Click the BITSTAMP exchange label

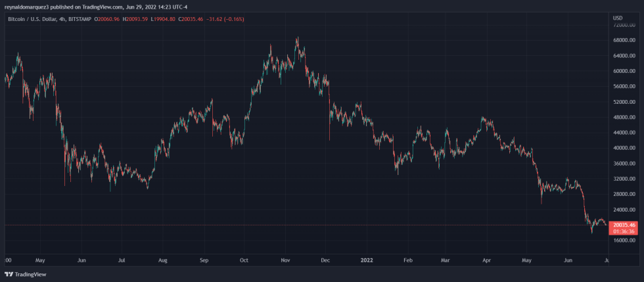(82, 19)
